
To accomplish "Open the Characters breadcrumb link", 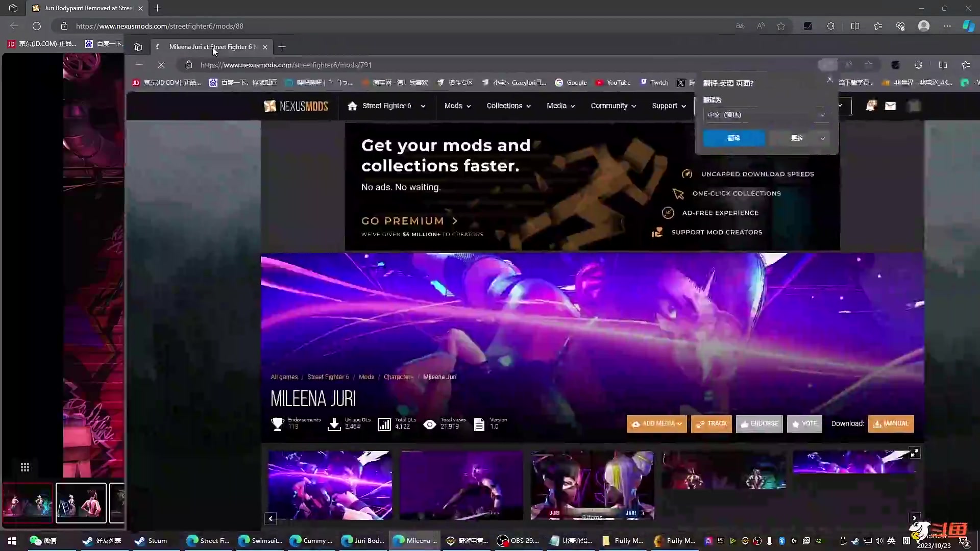I will [398, 377].
